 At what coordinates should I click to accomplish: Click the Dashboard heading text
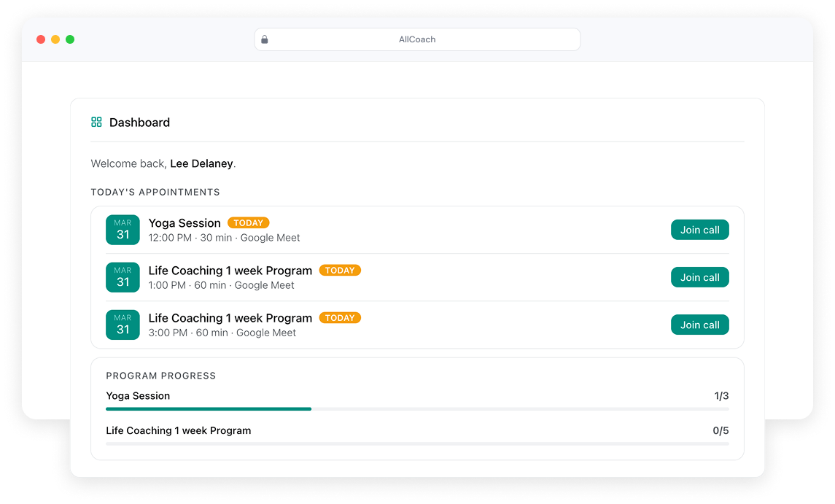click(x=139, y=123)
